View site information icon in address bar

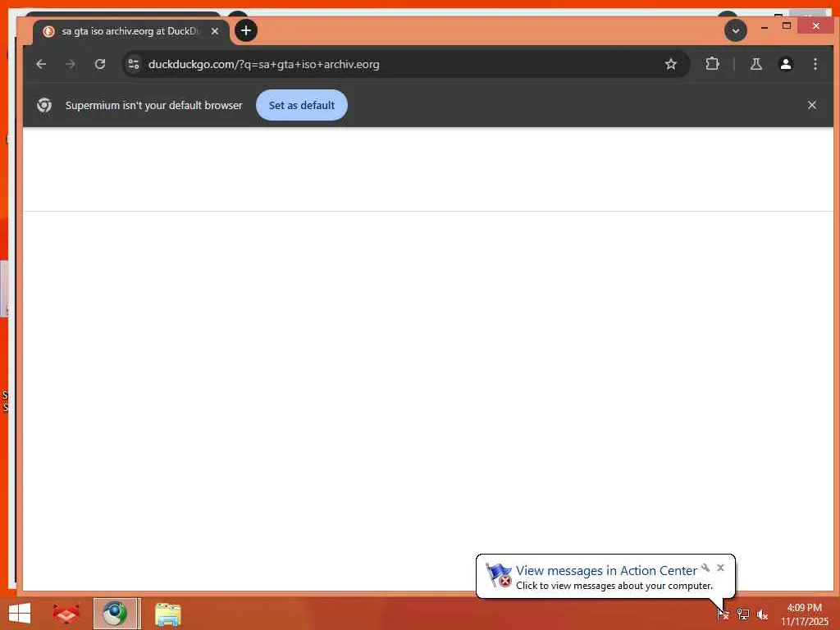[134, 64]
